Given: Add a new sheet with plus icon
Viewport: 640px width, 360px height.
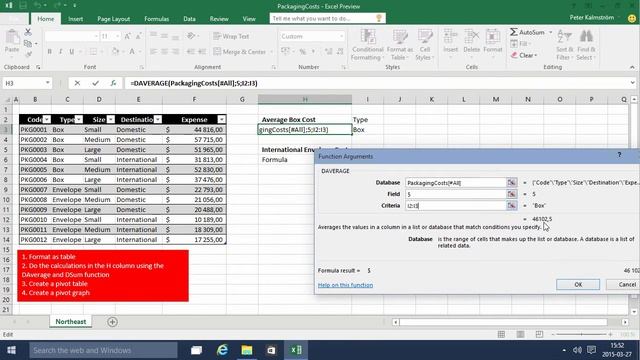Looking at the screenshot, I should pyautogui.click(x=112, y=322).
